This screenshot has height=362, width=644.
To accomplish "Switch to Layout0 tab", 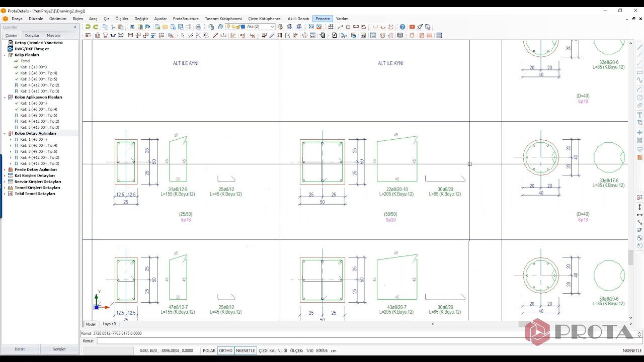I will tap(109, 324).
